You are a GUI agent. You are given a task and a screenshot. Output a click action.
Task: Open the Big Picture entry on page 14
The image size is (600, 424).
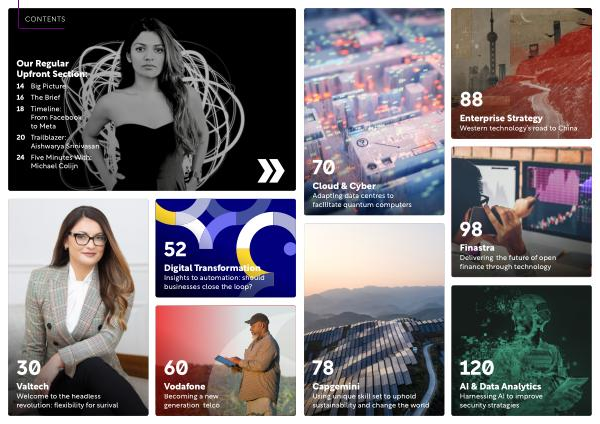click(x=41, y=86)
